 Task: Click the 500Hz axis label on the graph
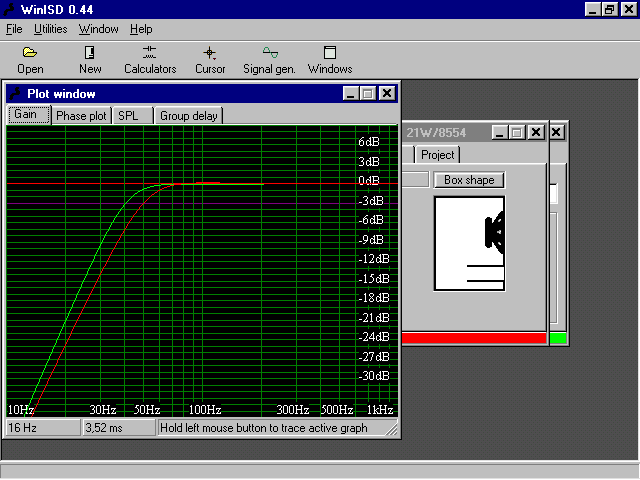(337, 409)
